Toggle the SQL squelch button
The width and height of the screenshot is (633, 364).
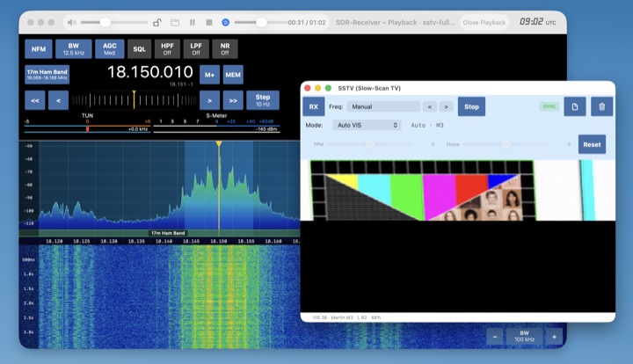pos(139,49)
